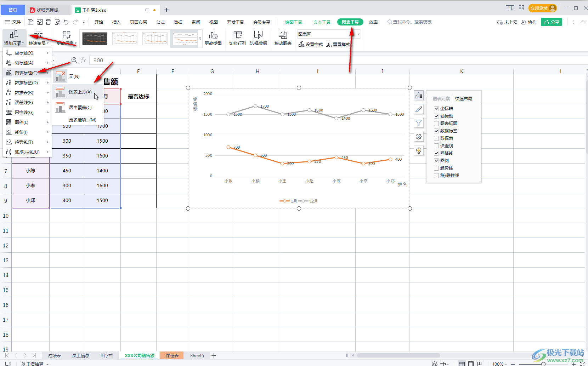Toggle the 数据标签 checkbox
The height and width of the screenshot is (366, 588).
[436, 131]
